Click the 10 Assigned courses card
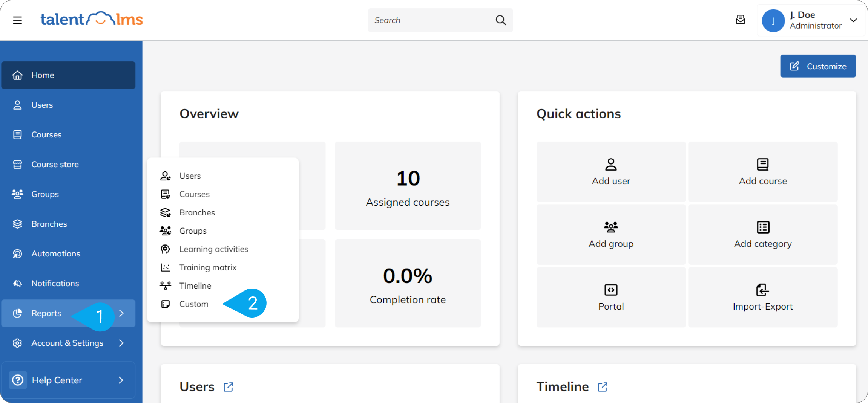Viewport: 868px width, 403px height. [408, 186]
